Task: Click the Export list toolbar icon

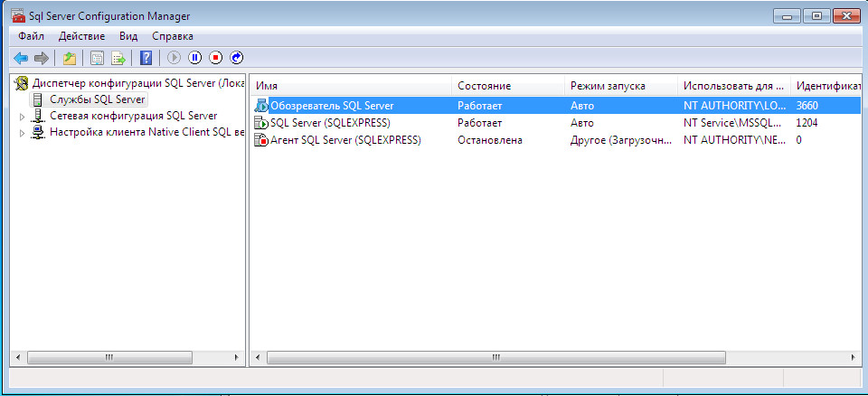Action: (x=118, y=58)
